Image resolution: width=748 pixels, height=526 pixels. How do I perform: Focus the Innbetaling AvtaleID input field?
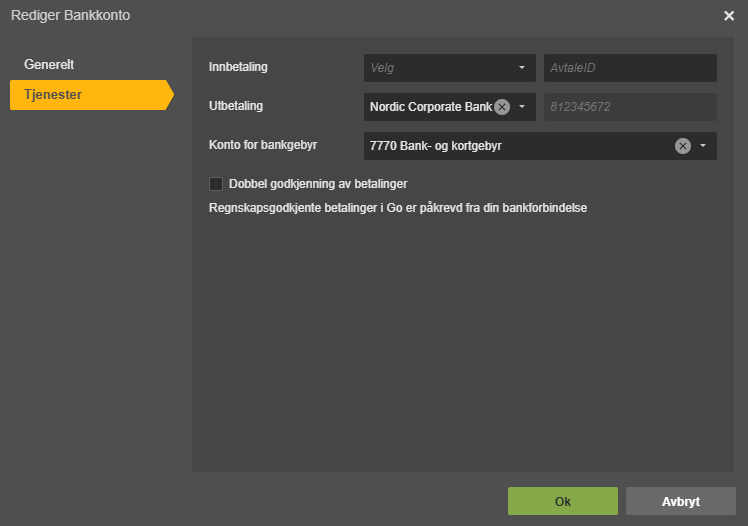click(630, 68)
